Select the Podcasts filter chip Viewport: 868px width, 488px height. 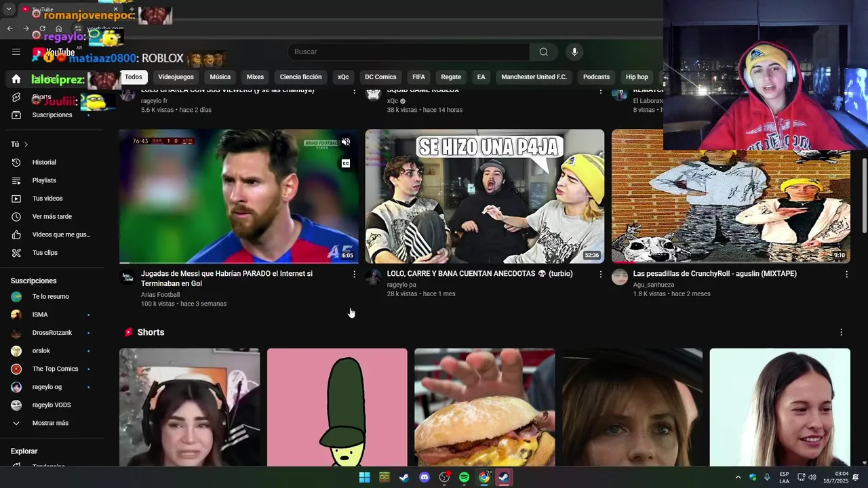tap(597, 77)
